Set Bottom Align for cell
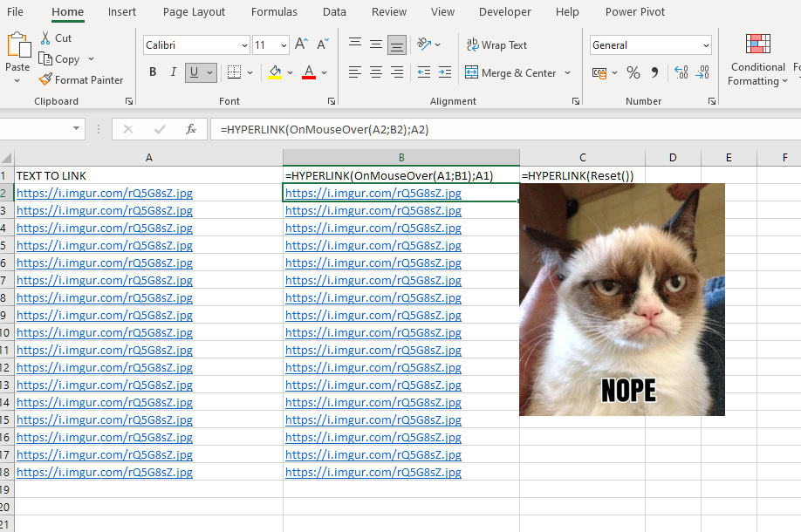Screen dimensions: 801x532 [397, 45]
